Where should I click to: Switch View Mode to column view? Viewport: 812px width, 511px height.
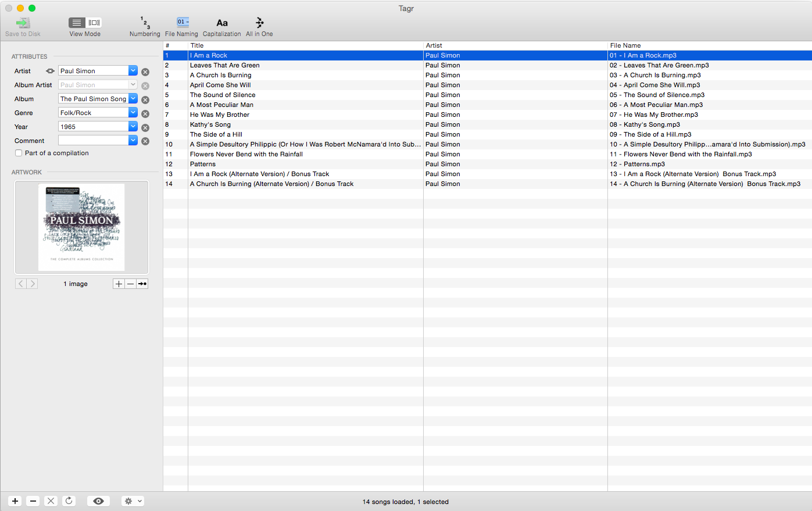tap(94, 23)
